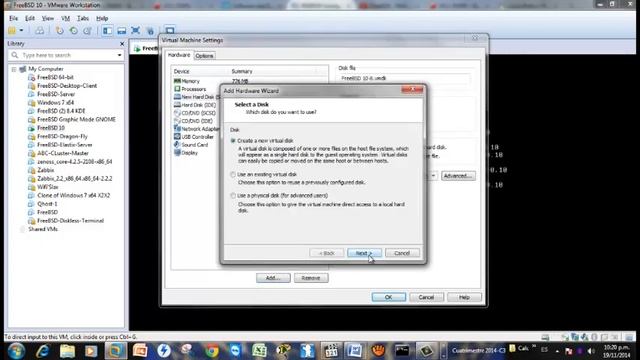The height and width of the screenshot is (360, 640).
Task: Select Windows 7 x64 in Library
Action: point(55,102)
